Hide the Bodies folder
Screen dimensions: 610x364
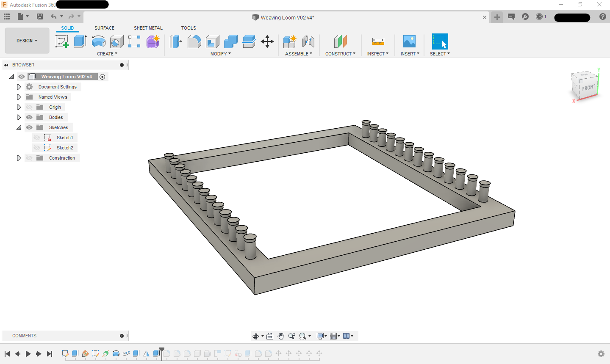[x=29, y=117]
